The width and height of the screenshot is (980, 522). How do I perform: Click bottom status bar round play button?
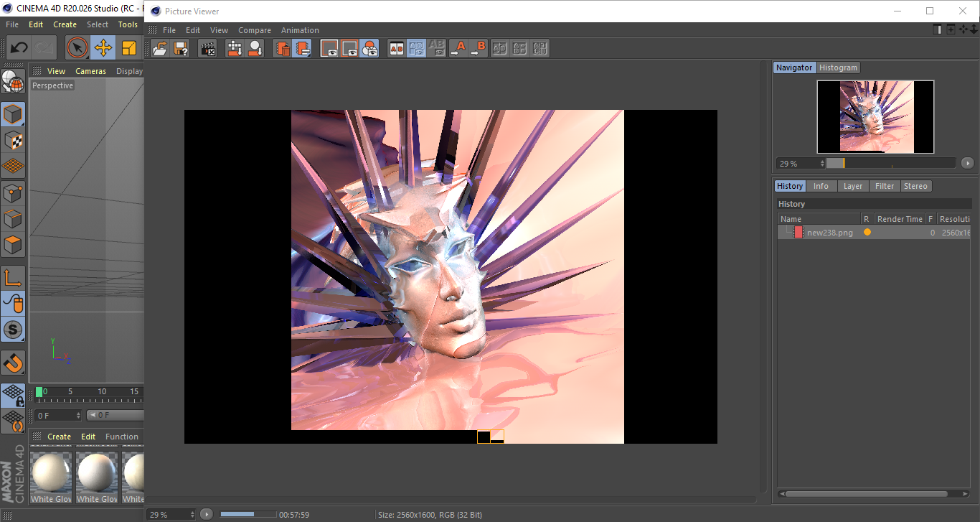pyautogui.click(x=207, y=514)
